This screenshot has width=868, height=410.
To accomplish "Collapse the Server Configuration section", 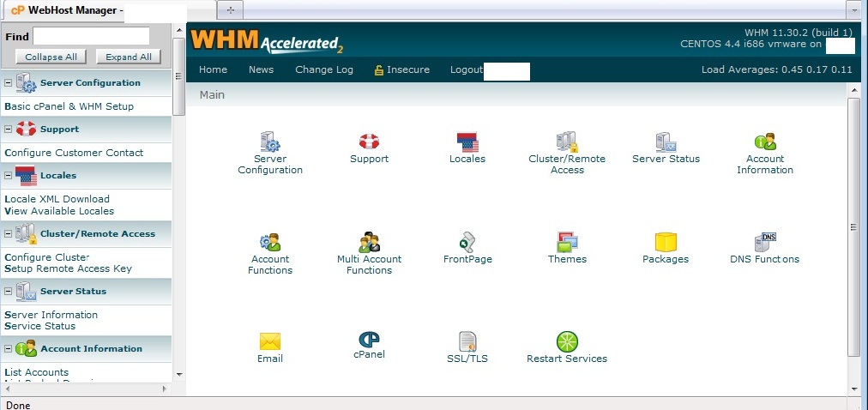I will coord(8,83).
